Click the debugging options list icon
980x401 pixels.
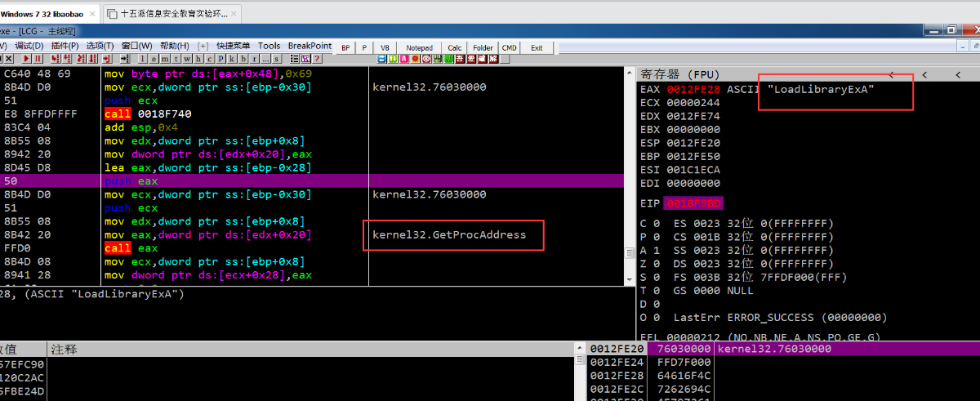tap(294, 59)
